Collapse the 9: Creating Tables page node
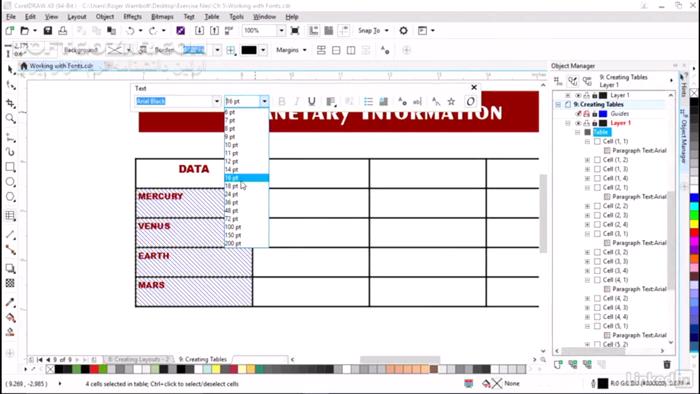 point(558,104)
